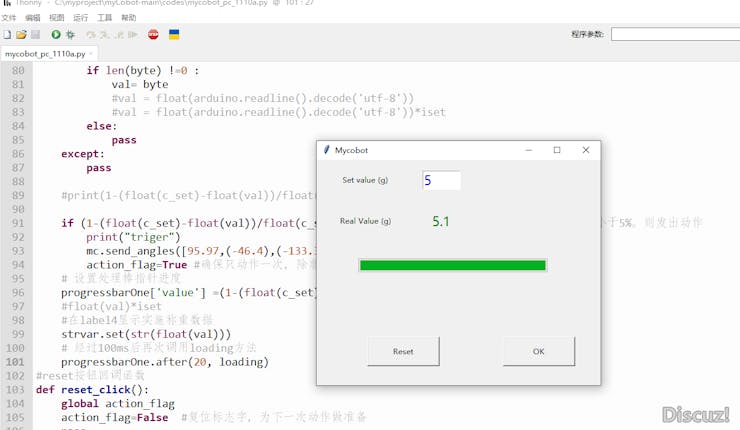Image resolution: width=740 pixels, height=430 pixels.
Task: Click the Mycobot window feather icon
Action: pyautogui.click(x=326, y=150)
